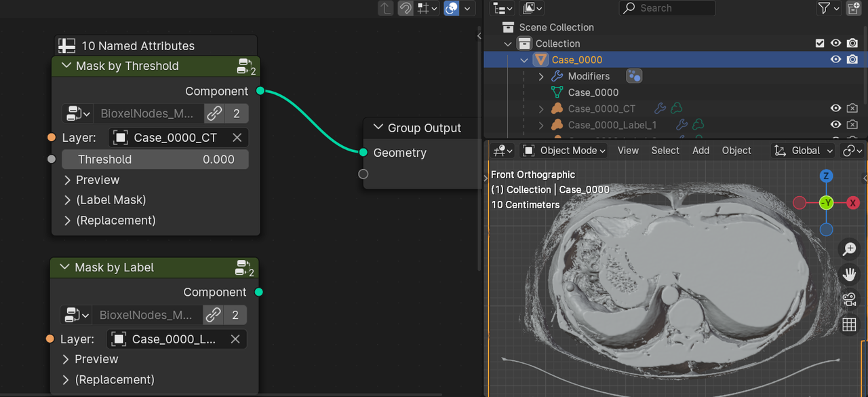
Task: Click the pan view hand icon
Action: tap(849, 274)
